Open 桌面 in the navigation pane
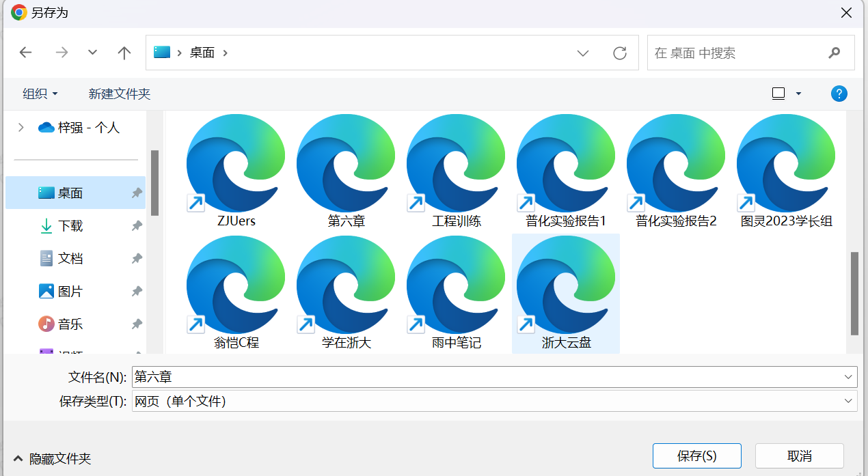 (75, 193)
